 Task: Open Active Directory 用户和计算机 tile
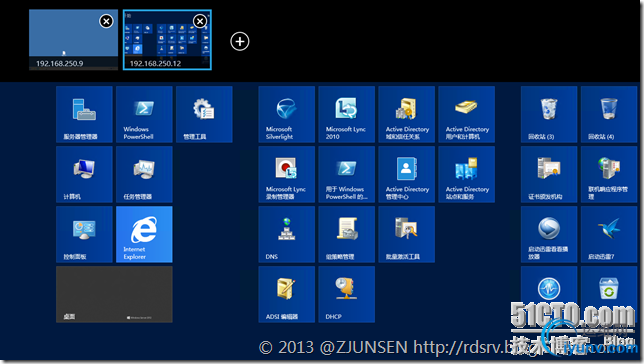467,114
